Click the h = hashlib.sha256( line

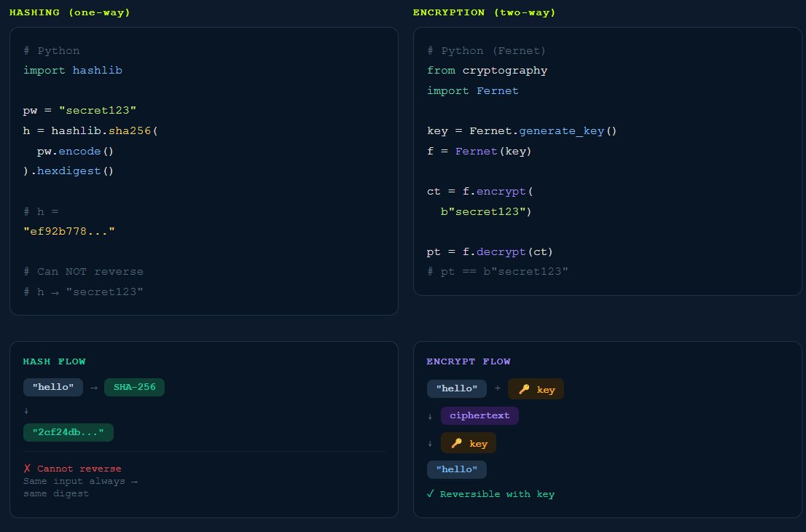click(90, 130)
